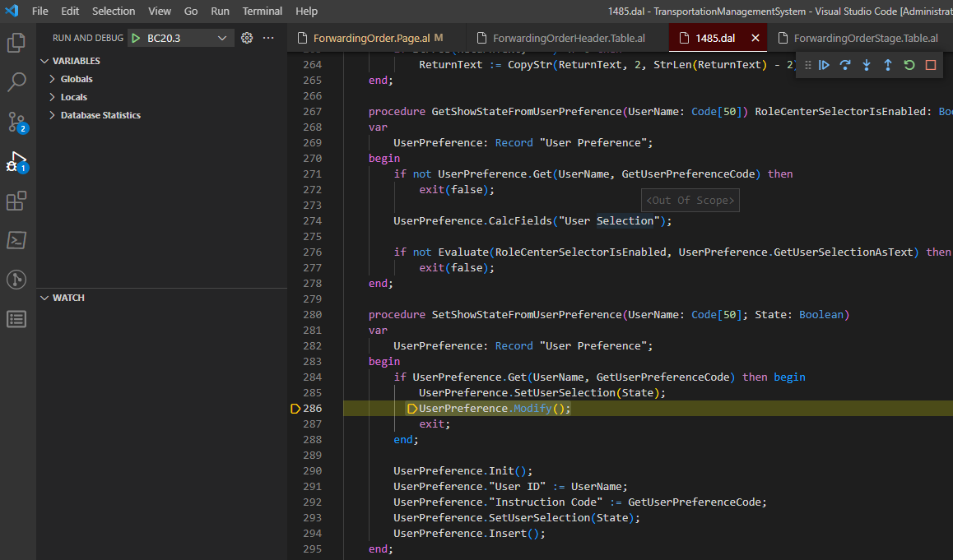Collapse the WATCH section
953x560 pixels.
coord(45,299)
